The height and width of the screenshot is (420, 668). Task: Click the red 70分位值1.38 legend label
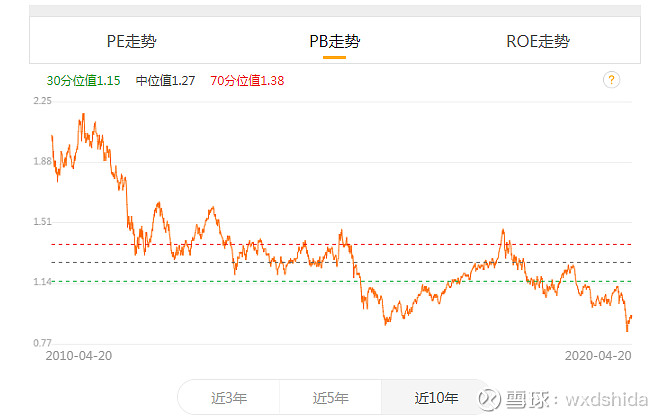click(x=247, y=81)
